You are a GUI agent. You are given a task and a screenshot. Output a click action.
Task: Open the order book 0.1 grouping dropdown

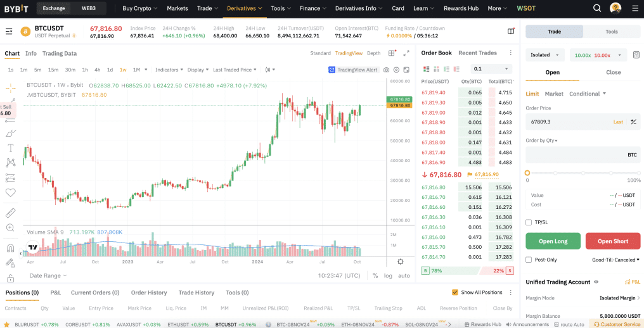[491, 69]
